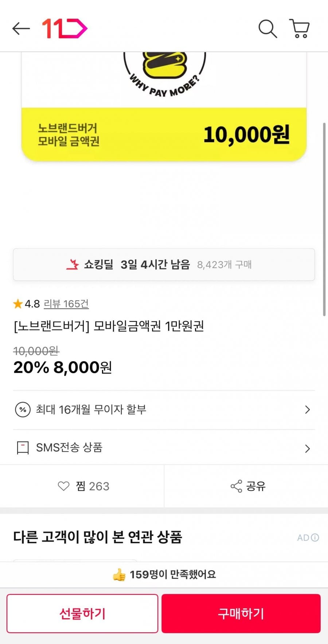
Task: Tap the heart wishlist icon
Action: (63, 486)
